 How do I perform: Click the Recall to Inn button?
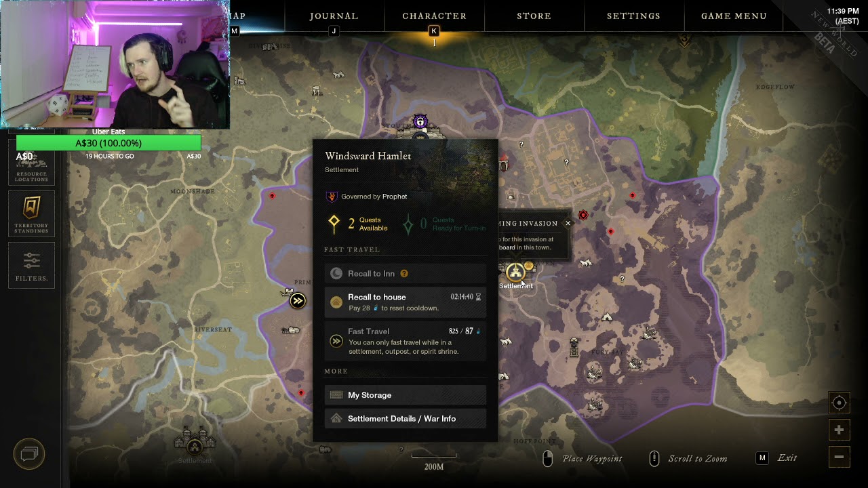[x=406, y=274]
